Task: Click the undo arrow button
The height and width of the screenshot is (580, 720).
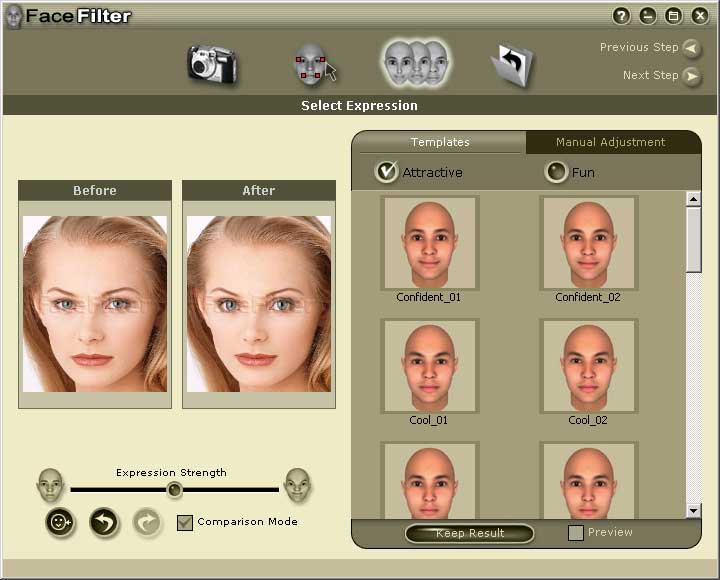Action: 104,522
